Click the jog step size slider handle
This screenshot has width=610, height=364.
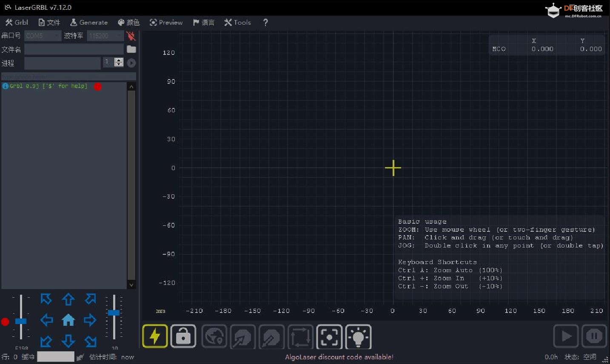coord(114,313)
